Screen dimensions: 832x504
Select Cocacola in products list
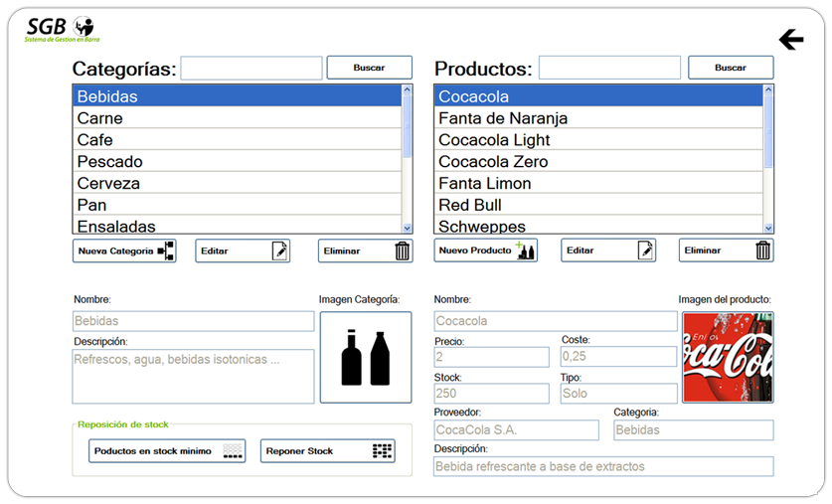(598, 96)
